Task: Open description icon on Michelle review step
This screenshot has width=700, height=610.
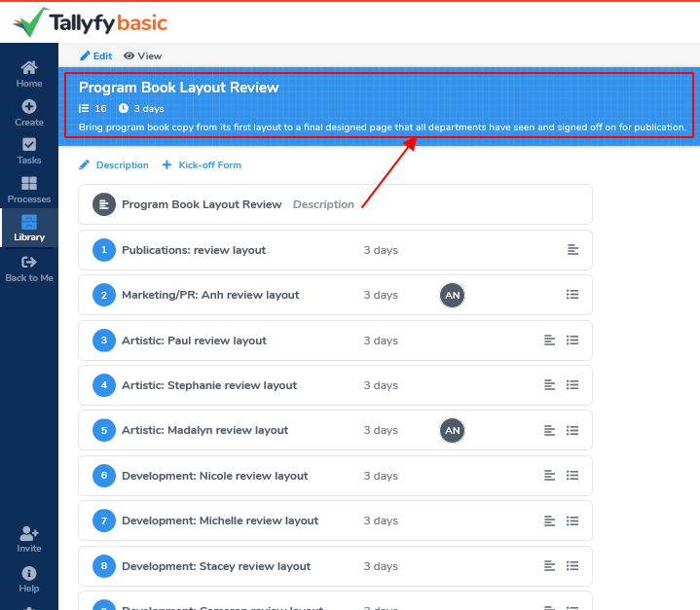Action: [x=549, y=520]
